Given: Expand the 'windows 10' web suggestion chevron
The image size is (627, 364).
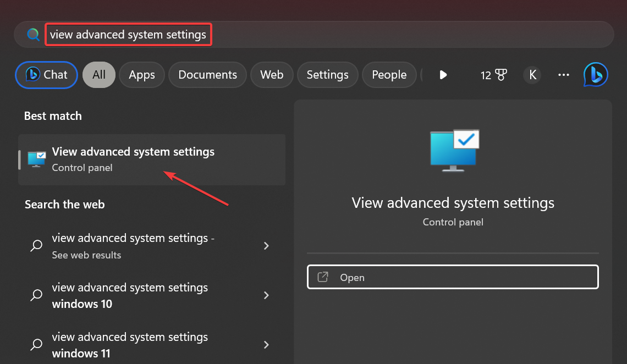Looking at the screenshot, I should coord(266,295).
